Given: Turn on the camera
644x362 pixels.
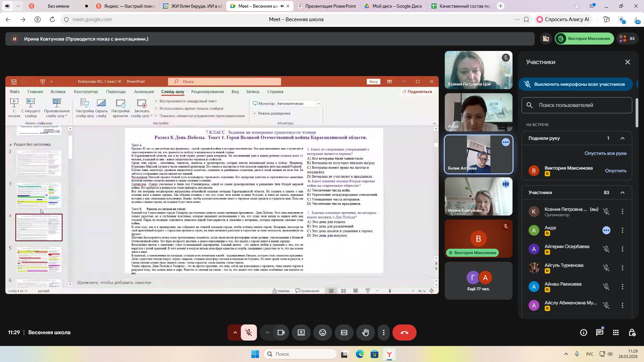Looking at the screenshot, I should pyautogui.click(x=281, y=333).
